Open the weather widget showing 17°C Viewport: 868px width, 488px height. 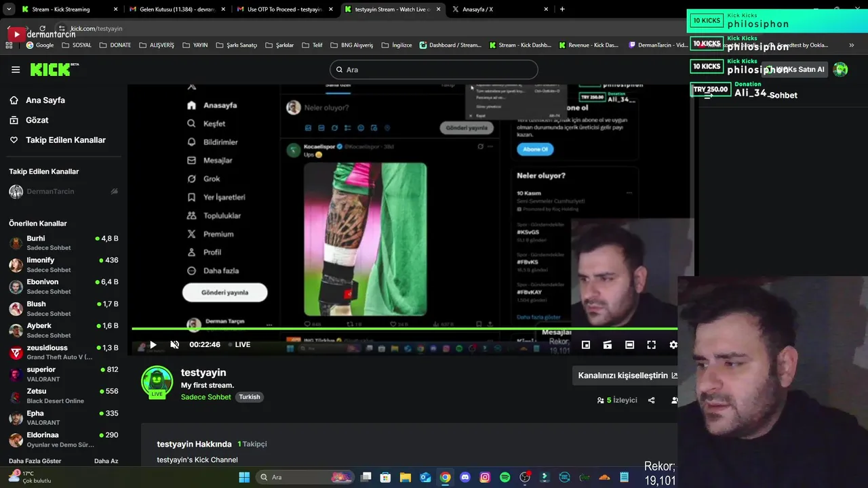(30, 477)
